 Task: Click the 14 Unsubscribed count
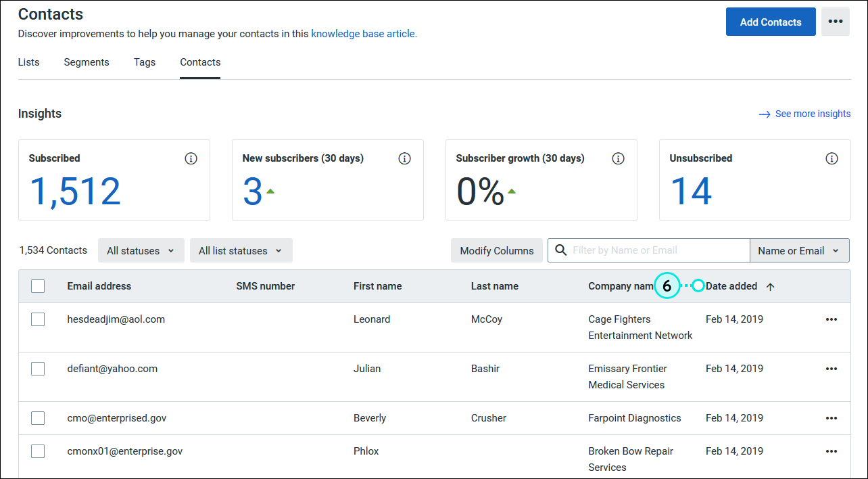tap(691, 191)
